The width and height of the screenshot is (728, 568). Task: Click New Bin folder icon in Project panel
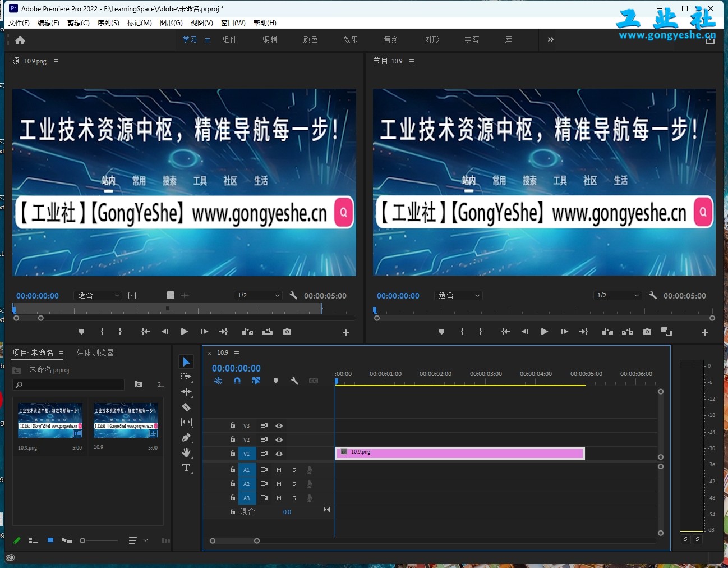coord(139,384)
